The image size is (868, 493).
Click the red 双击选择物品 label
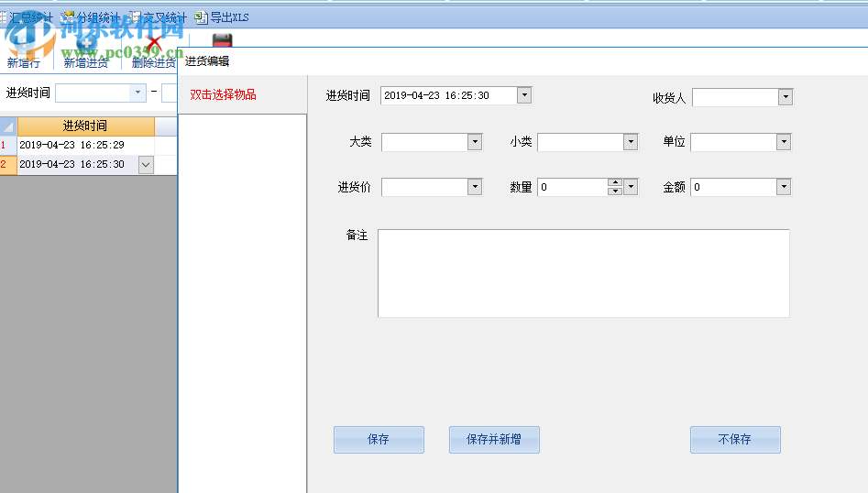pyautogui.click(x=223, y=94)
